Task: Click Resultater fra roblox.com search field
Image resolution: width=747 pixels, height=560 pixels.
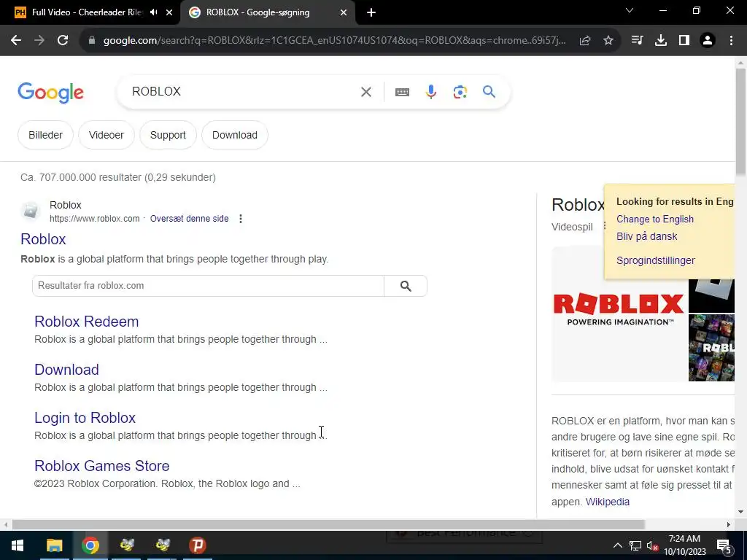Action: tap(208, 286)
